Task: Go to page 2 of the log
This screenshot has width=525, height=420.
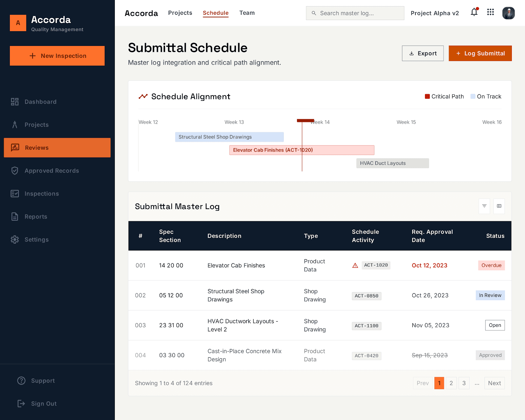Action: pyautogui.click(x=451, y=383)
